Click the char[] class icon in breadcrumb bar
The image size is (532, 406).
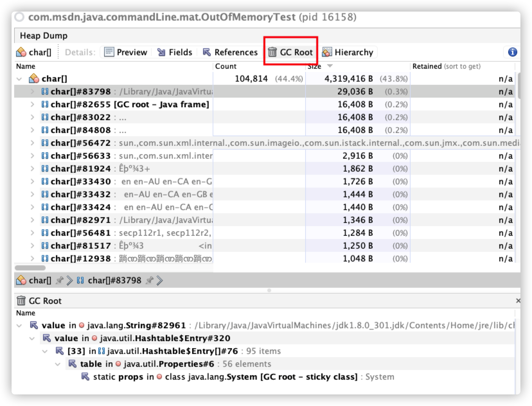pyautogui.click(x=21, y=280)
